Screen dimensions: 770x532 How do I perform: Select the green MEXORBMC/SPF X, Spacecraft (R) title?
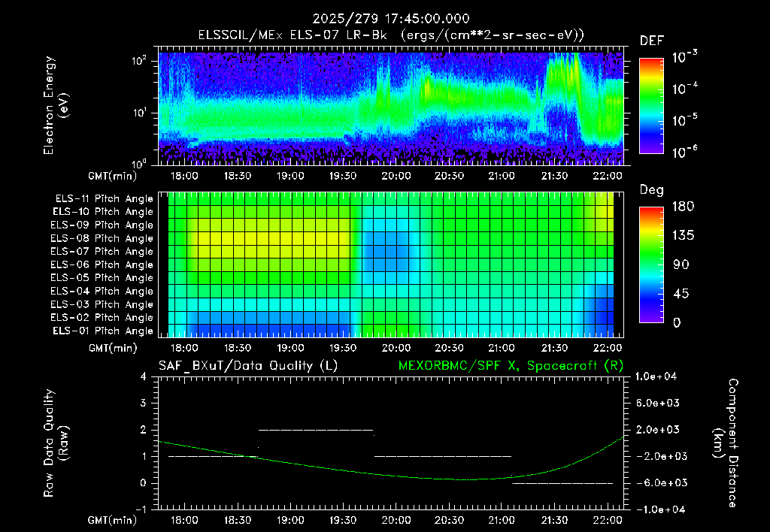click(511, 366)
